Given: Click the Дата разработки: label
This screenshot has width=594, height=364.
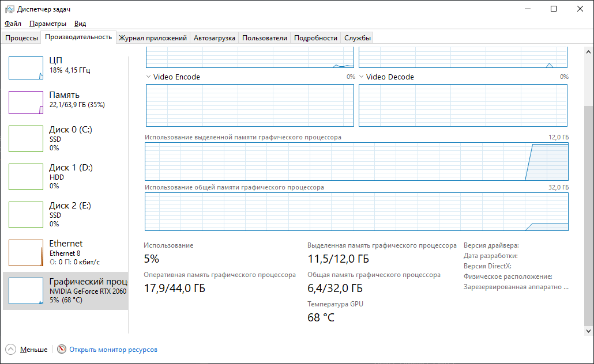Looking at the screenshot, I should point(491,256).
